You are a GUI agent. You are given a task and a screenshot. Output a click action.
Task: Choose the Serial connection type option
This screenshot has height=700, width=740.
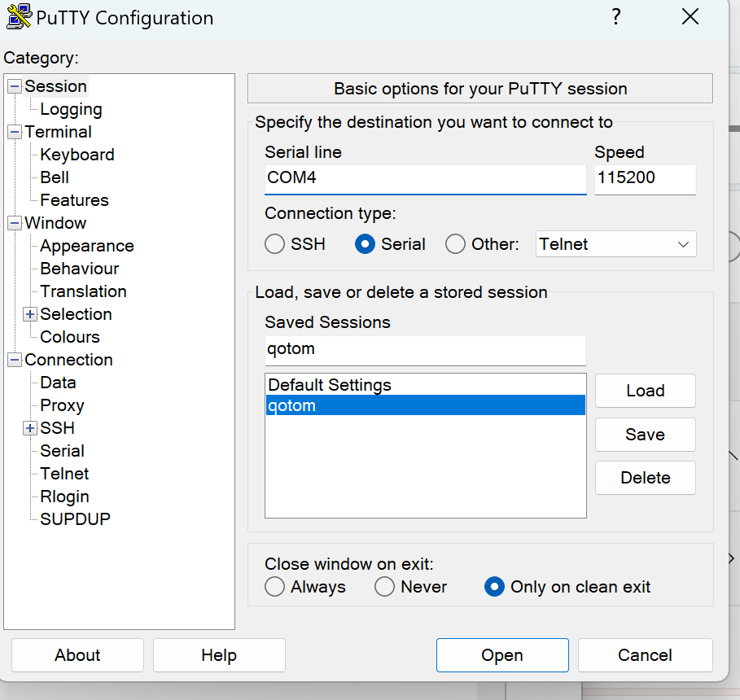[x=365, y=244]
